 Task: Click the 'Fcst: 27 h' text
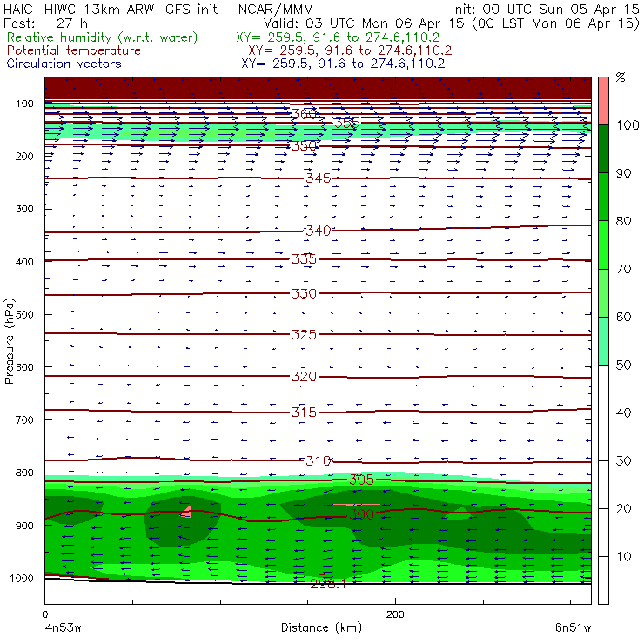click(45, 23)
